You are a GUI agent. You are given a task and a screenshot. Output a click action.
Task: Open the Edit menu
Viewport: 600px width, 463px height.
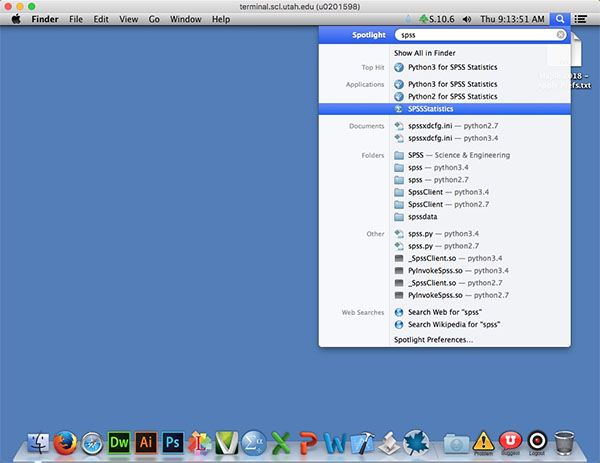(x=101, y=19)
